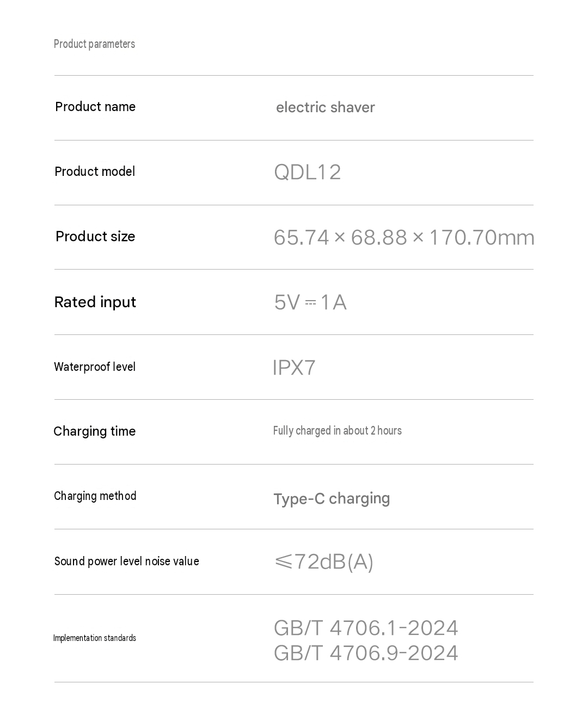588x702 pixels.
Task: Click the electric shaver value text
Action: point(325,107)
